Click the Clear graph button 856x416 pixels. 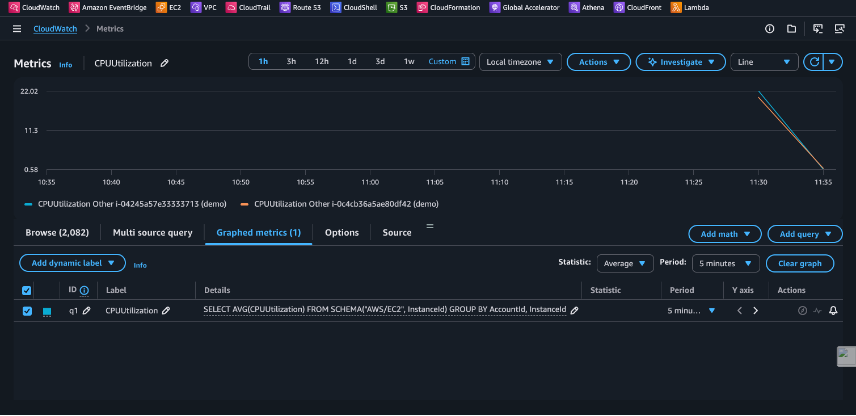click(800, 264)
